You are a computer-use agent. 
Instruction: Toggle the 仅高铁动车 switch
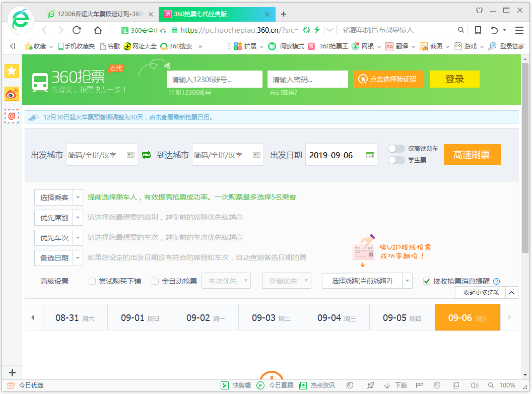[396, 149]
